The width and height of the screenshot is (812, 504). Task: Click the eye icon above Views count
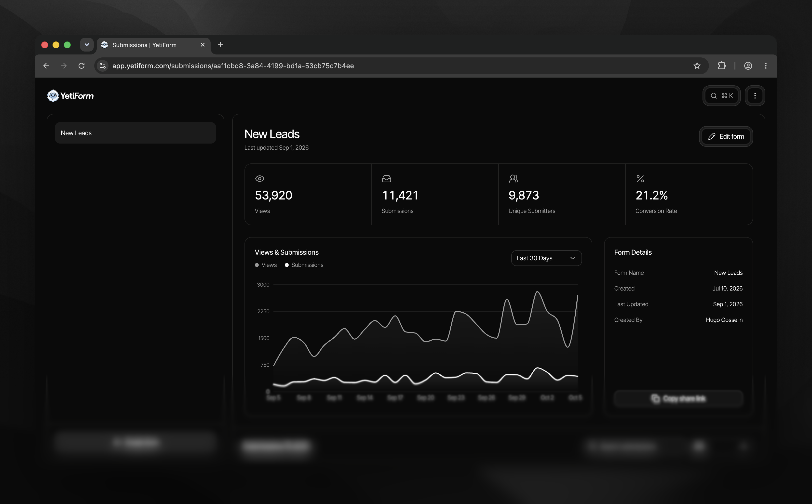click(259, 179)
